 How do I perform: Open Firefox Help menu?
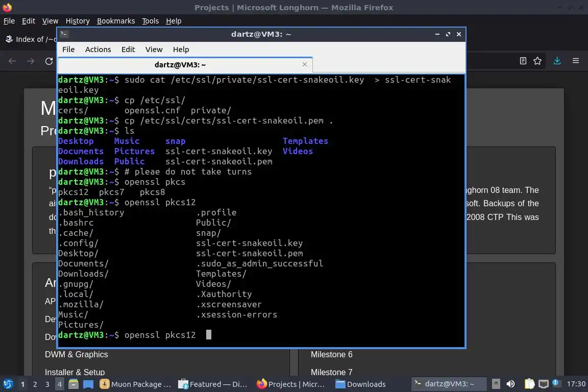pyautogui.click(x=174, y=21)
